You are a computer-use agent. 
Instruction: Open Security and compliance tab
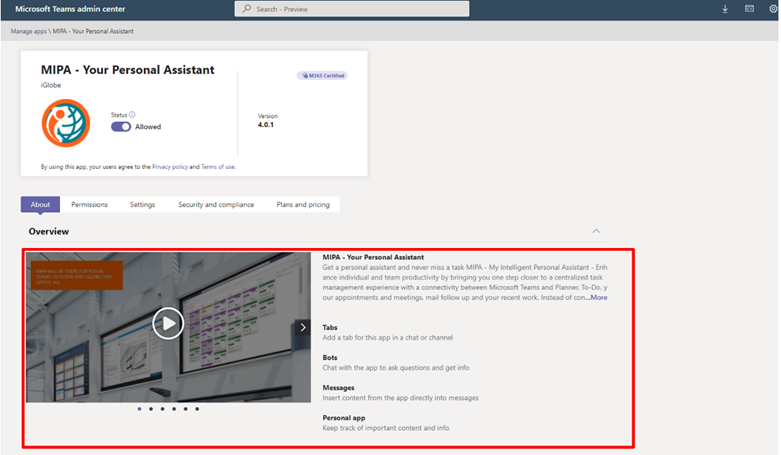coord(216,204)
